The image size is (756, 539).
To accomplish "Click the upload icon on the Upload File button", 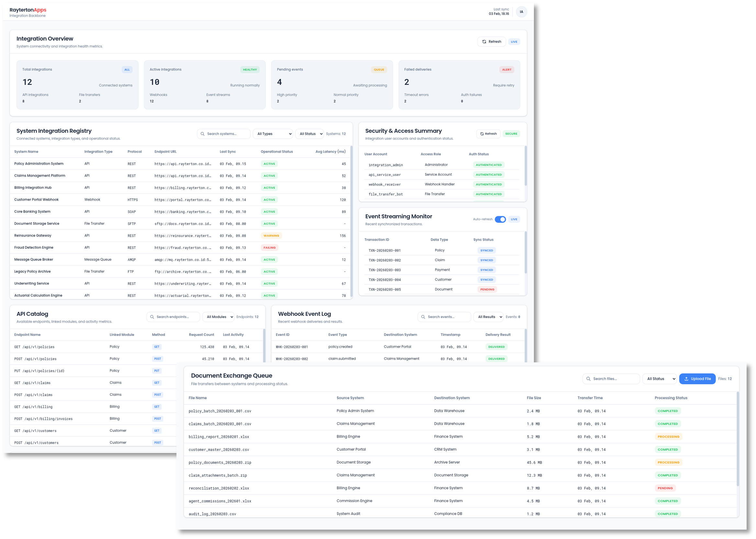I will [686, 379].
